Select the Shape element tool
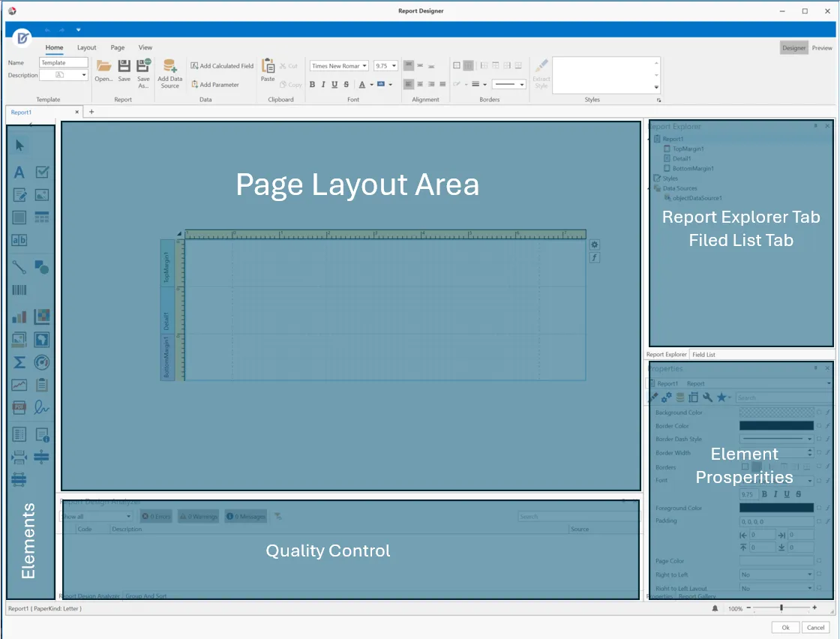The image size is (840, 639). (42, 266)
